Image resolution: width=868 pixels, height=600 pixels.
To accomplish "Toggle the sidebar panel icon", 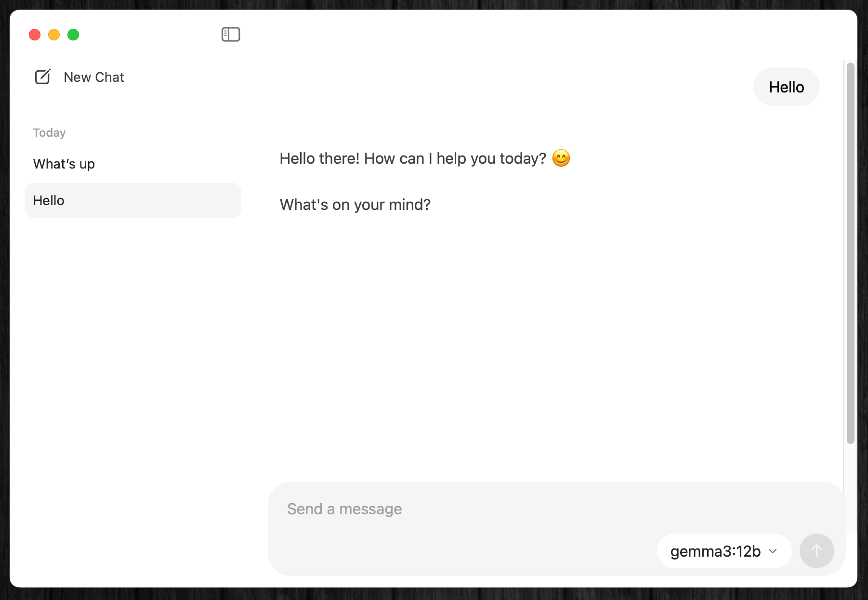I will [231, 35].
